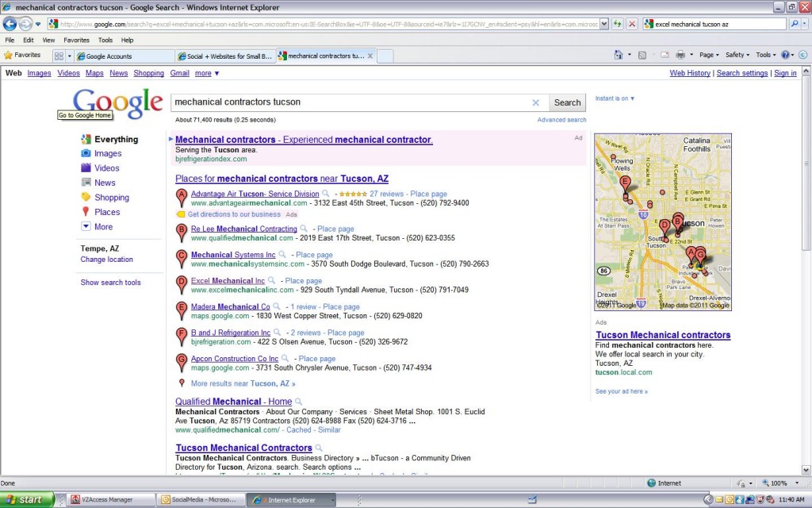Click the page scrollbar down arrow
Viewport: 812px width, 508px height.
(806, 470)
